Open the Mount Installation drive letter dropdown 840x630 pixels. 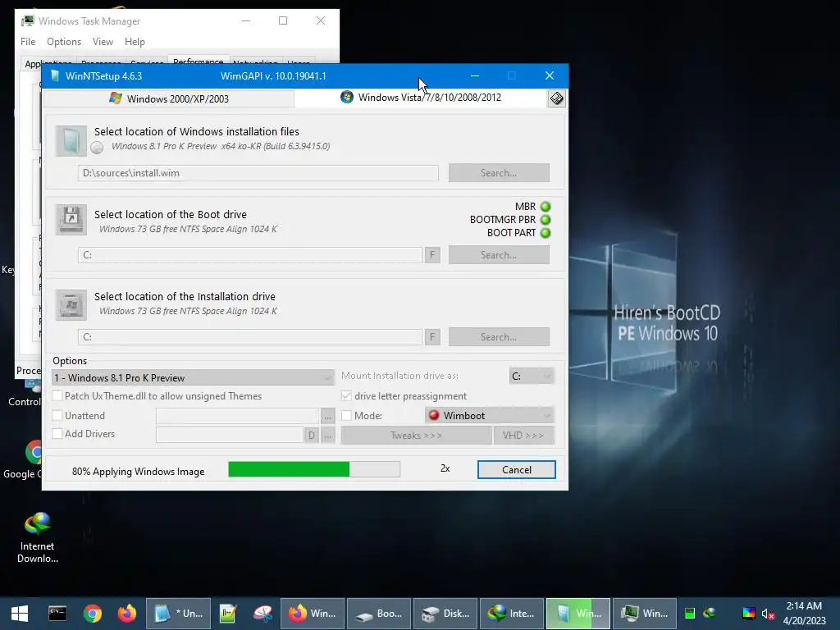[532, 376]
